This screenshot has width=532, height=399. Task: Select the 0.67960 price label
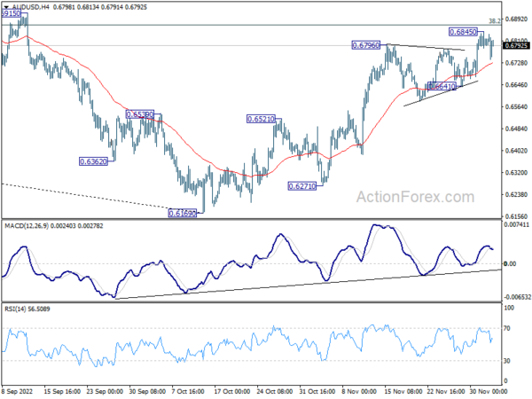click(x=365, y=45)
